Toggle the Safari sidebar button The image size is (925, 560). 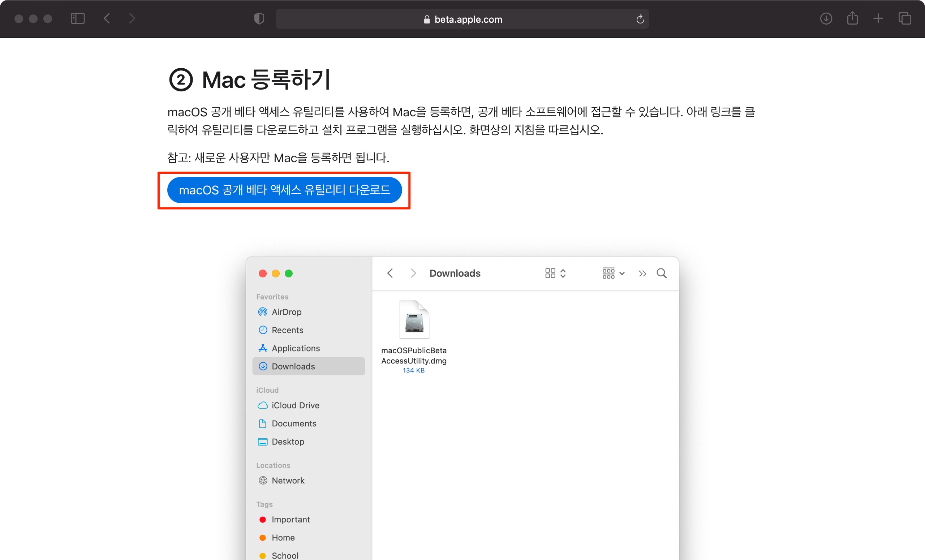pos(78,18)
